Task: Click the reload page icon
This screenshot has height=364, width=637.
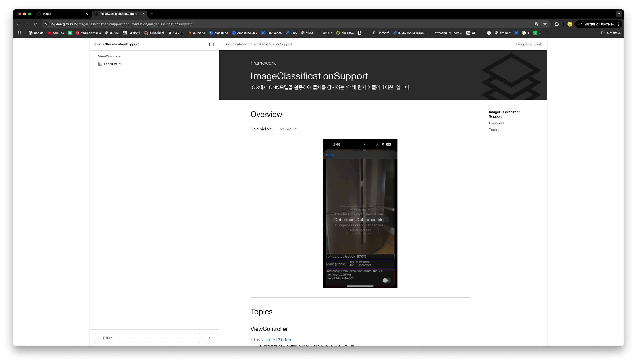Action: click(x=36, y=24)
